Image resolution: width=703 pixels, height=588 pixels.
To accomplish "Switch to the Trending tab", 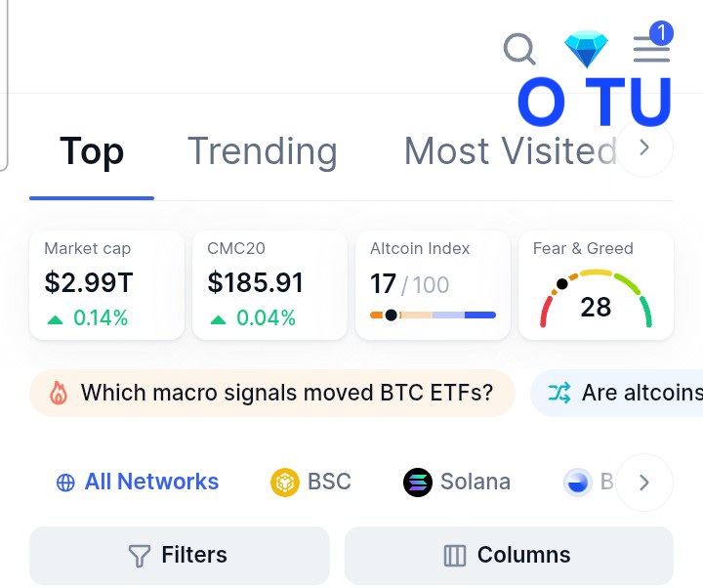I will [x=262, y=151].
